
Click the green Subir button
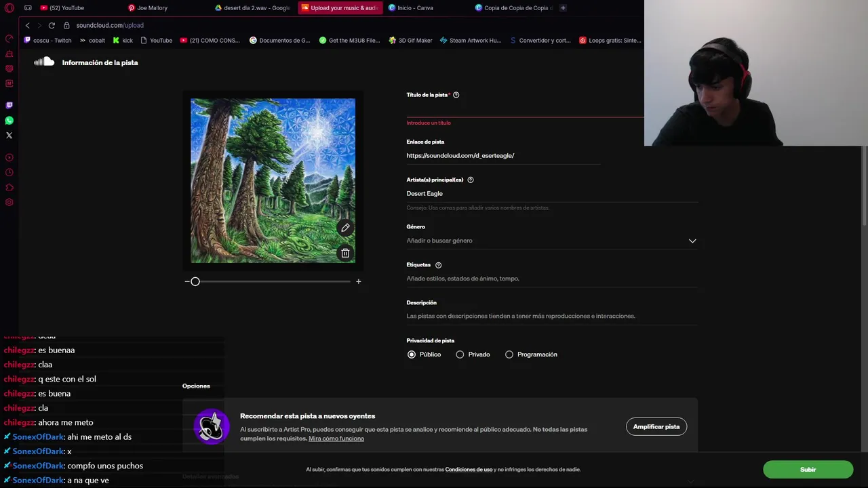(x=808, y=469)
